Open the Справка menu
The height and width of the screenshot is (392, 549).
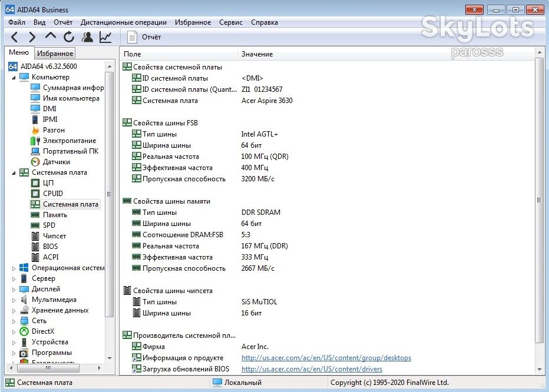[x=264, y=22]
